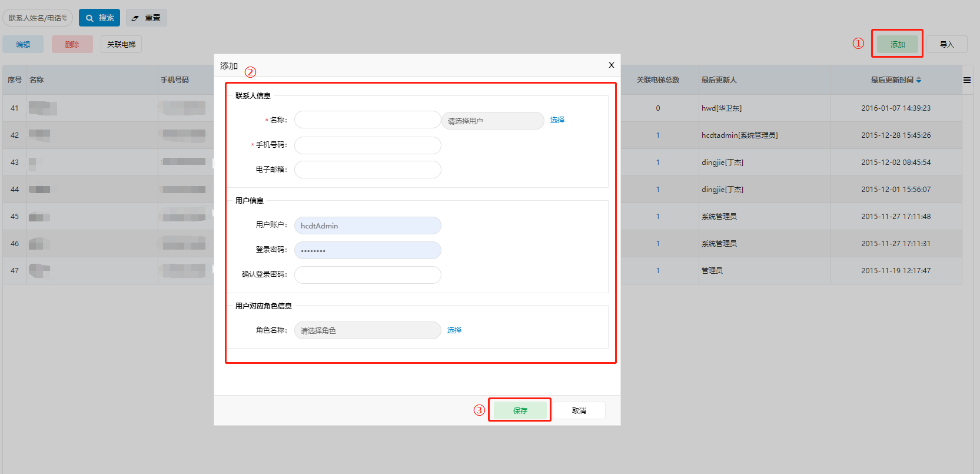This screenshot has height=474, width=980.
Task: Click 选择 link next to 角色名称
Action: 454,330
